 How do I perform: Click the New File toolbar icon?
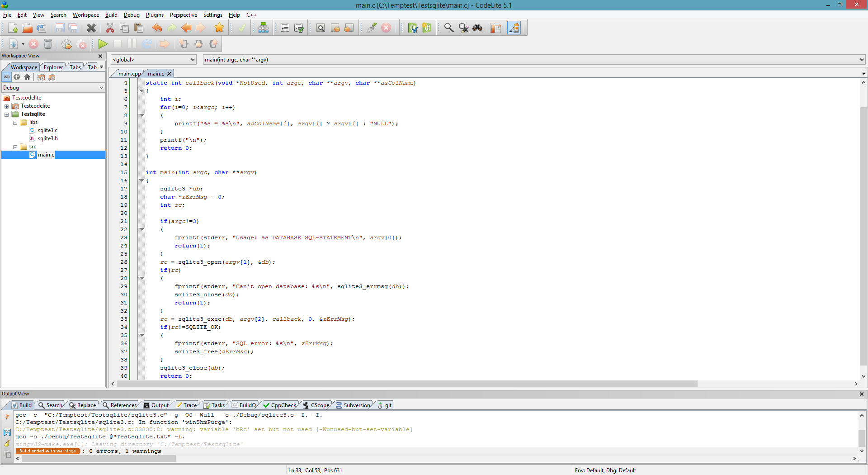pos(13,28)
